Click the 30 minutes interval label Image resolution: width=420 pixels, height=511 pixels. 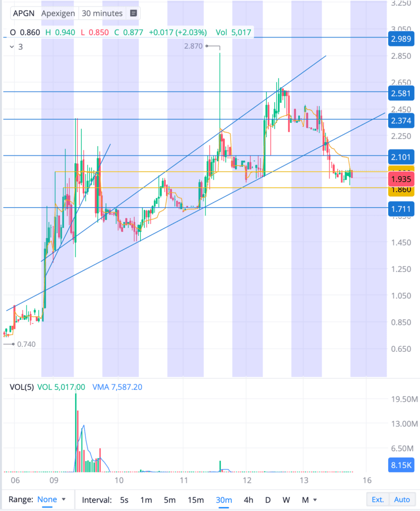pos(102,13)
